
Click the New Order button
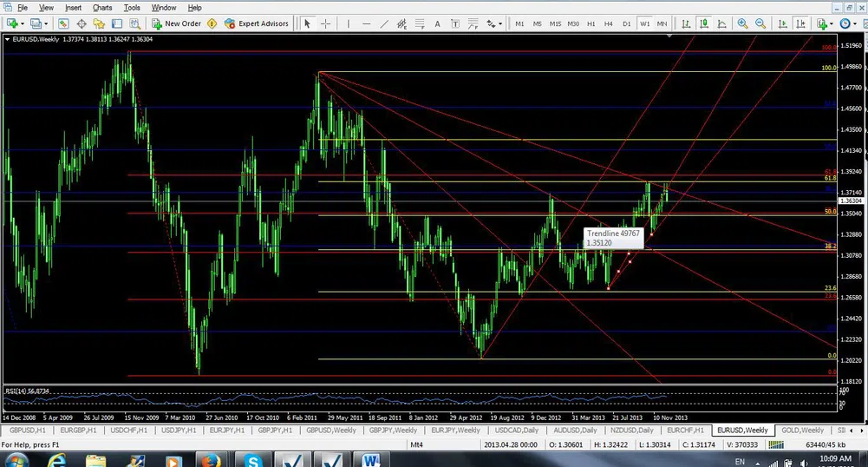point(176,23)
